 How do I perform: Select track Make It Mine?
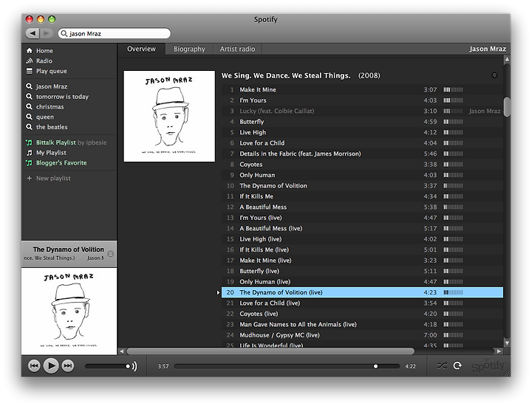(362, 89)
